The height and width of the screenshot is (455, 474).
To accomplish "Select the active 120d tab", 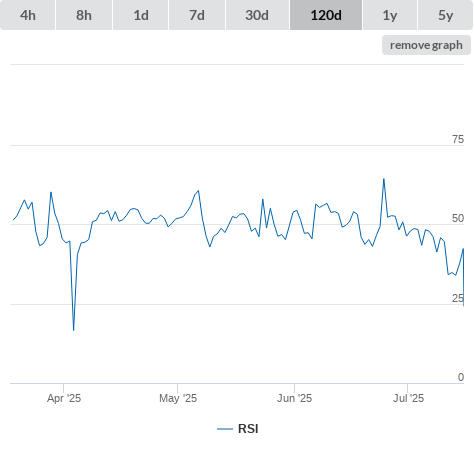I will (x=326, y=15).
